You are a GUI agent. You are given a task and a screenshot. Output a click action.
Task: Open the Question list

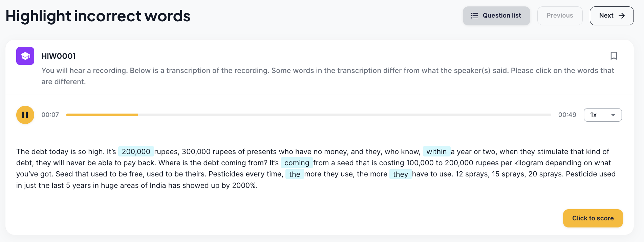(x=496, y=16)
